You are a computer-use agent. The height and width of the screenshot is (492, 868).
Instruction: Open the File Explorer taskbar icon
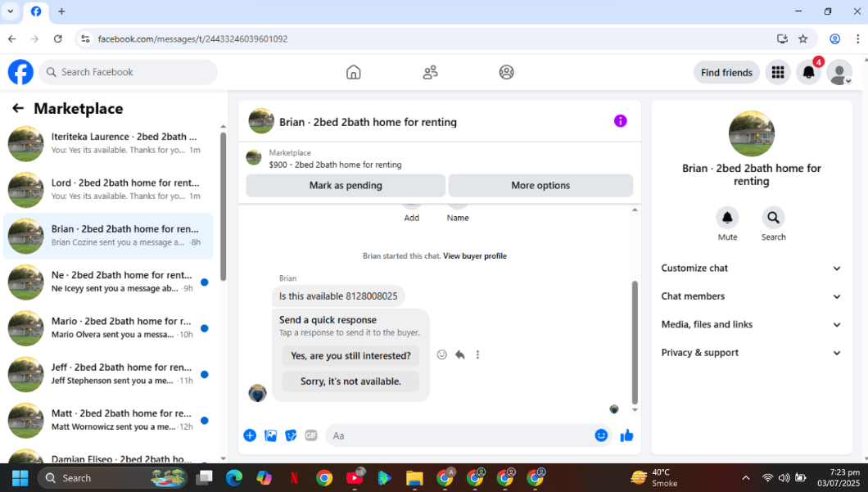[414, 477]
